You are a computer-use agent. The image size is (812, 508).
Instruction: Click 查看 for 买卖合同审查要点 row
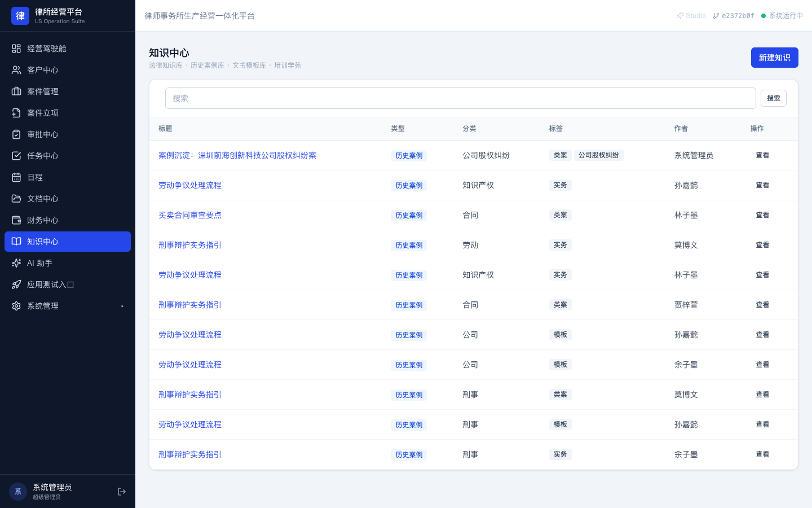pyautogui.click(x=762, y=215)
